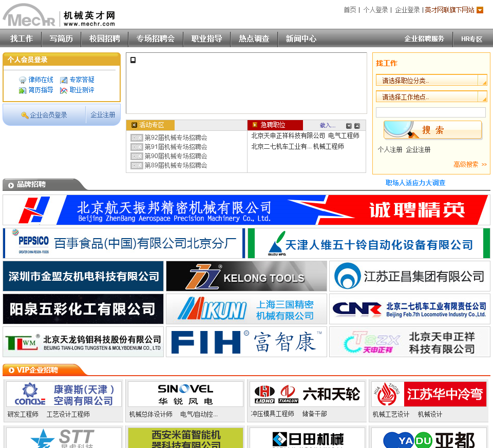This screenshot has width=493, height=448.
Task: Open the career assessment icon link
Action: tap(64, 90)
